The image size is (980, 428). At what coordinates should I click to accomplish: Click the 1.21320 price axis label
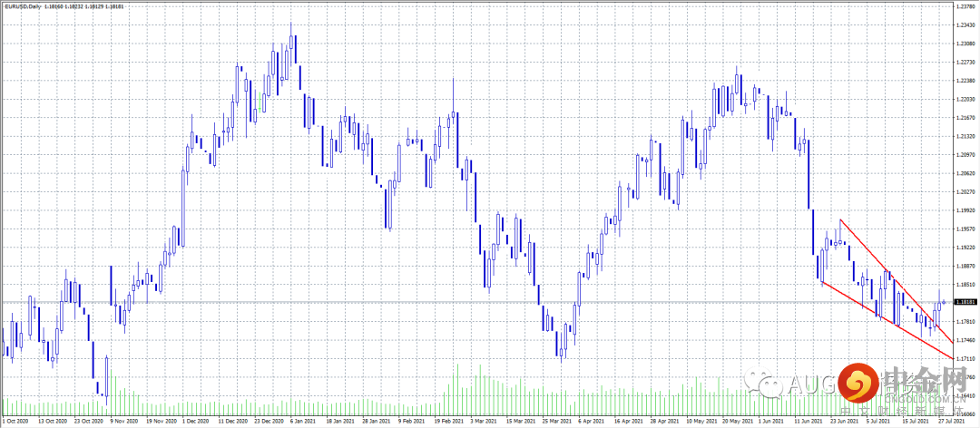click(x=965, y=136)
